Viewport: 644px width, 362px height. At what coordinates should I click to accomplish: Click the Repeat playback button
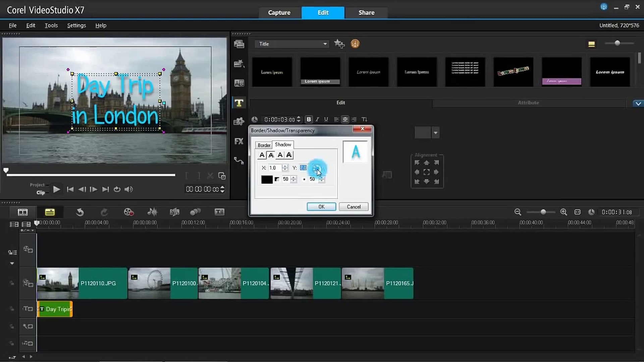pos(117,189)
